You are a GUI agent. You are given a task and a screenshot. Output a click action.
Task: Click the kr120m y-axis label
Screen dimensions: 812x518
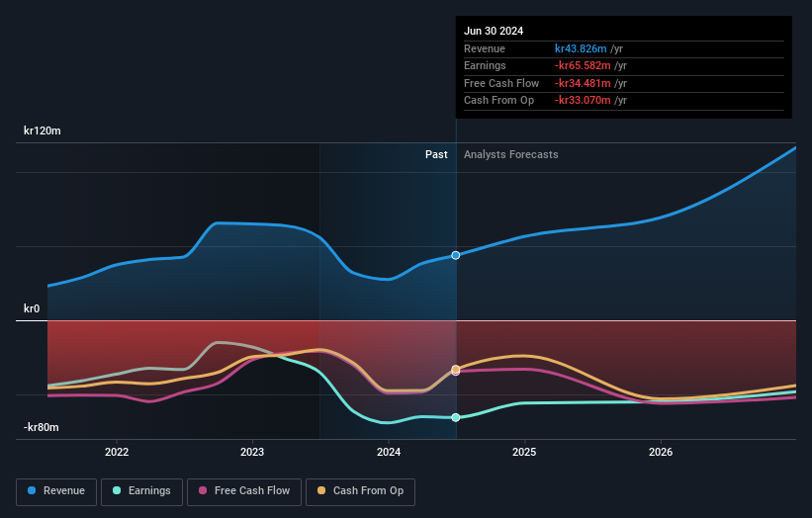pos(42,130)
